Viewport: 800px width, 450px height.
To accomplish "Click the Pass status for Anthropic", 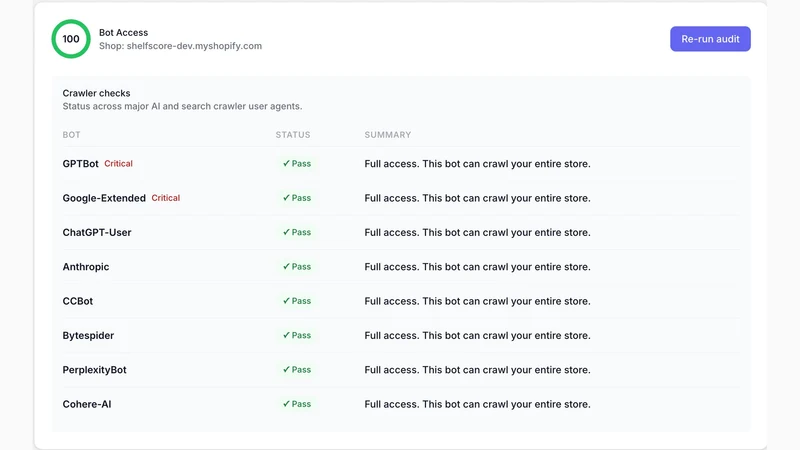I will 297,267.
